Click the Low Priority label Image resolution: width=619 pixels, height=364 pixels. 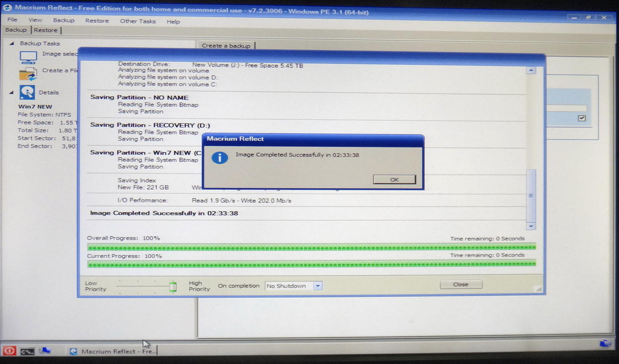click(95, 286)
